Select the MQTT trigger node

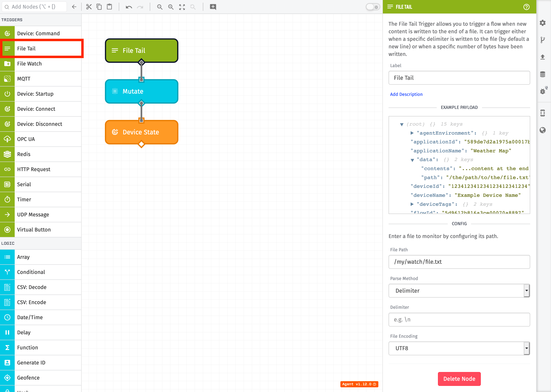coord(41,79)
